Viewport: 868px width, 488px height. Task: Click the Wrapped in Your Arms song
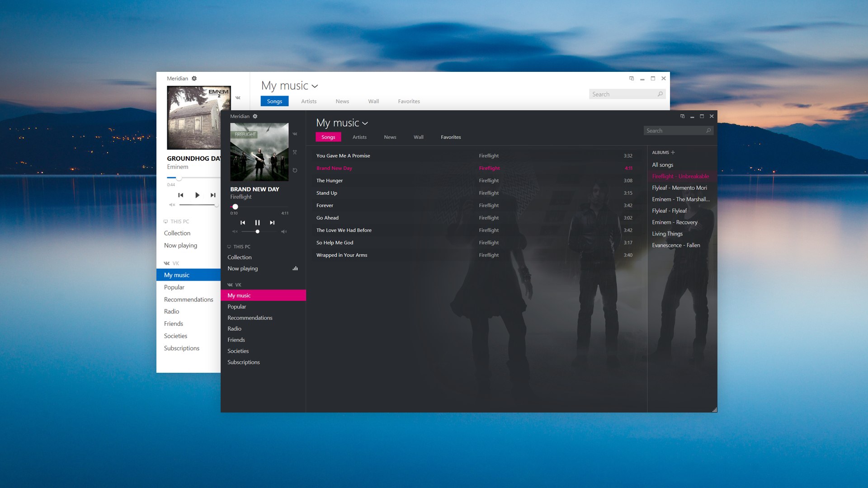coord(341,254)
